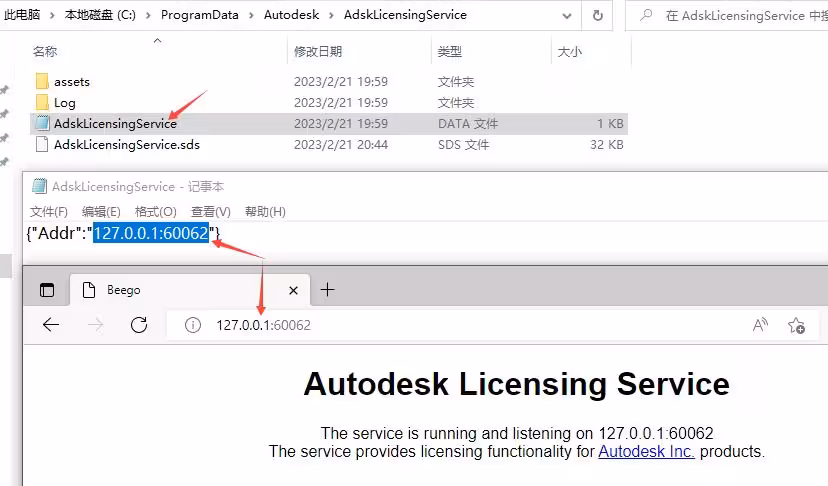Expand the chevron after 此电脑 breadcrumb

[52, 15]
